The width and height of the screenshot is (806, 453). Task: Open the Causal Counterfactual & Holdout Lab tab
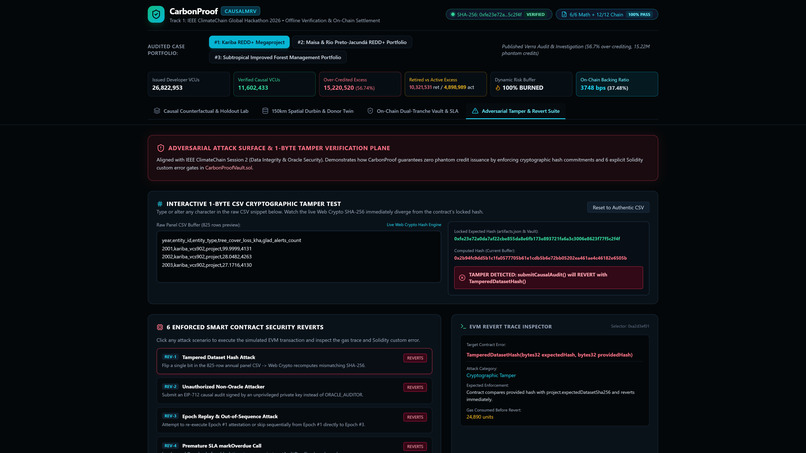click(x=201, y=111)
